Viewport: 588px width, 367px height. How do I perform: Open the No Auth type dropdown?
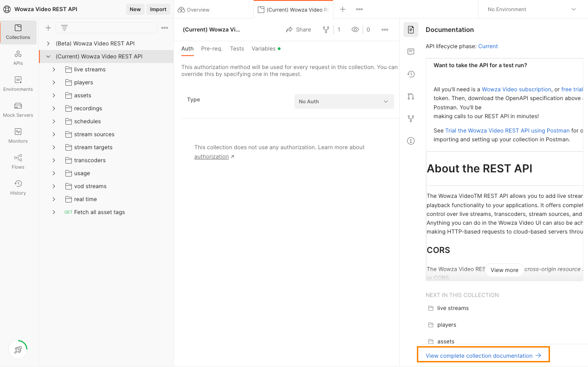coord(344,101)
